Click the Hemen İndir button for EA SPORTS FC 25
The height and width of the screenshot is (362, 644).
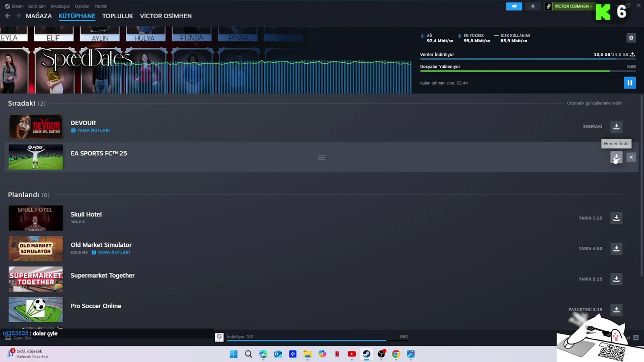tap(616, 157)
